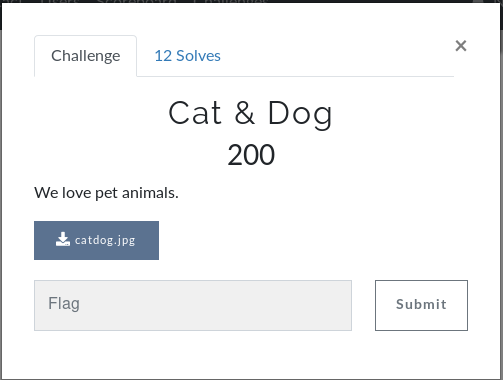Click the 200 points value
Viewport: 503px width, 380px height.
coord(251,155)
